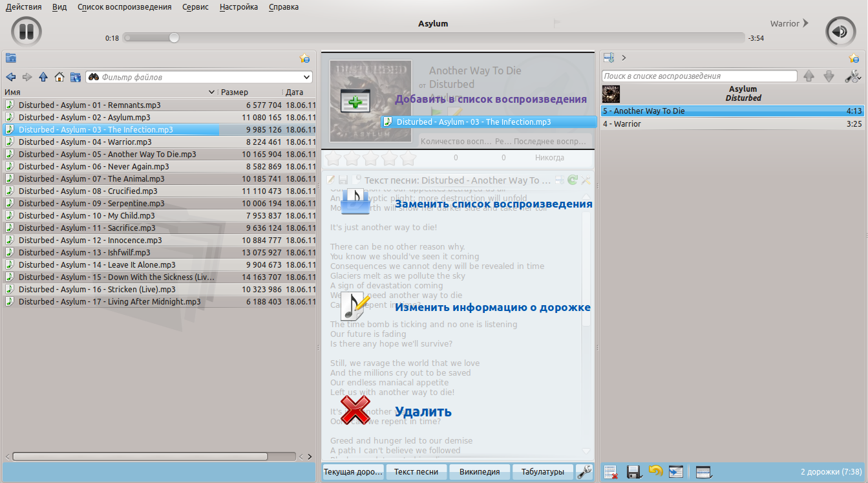Viewport: 868px width, 483px height.
Task: Click scroll-right arrow of file browser scrollbar
Action: tap(310, 456)
